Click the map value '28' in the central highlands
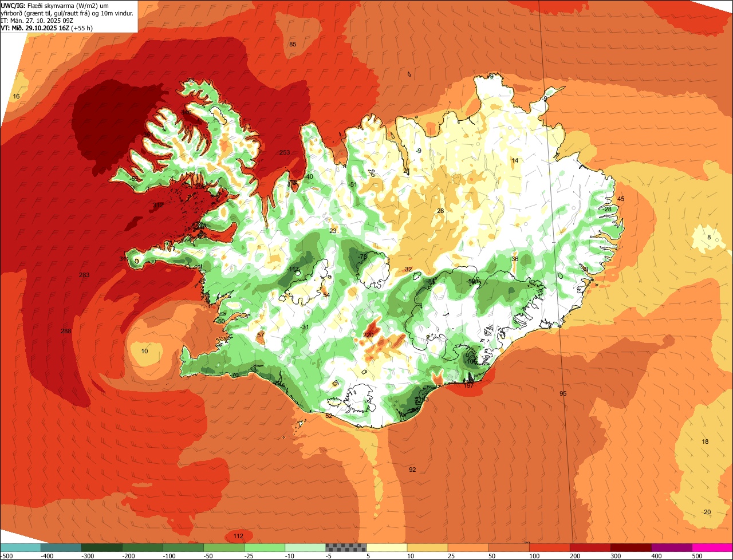This screenshot has height=560, width=733. coord(440,211)
